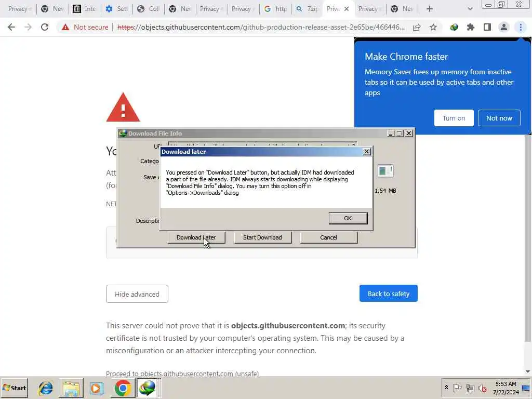Show hidden tray icons arrow
This screenshot has width=532, height=399.
pos(446,388)
